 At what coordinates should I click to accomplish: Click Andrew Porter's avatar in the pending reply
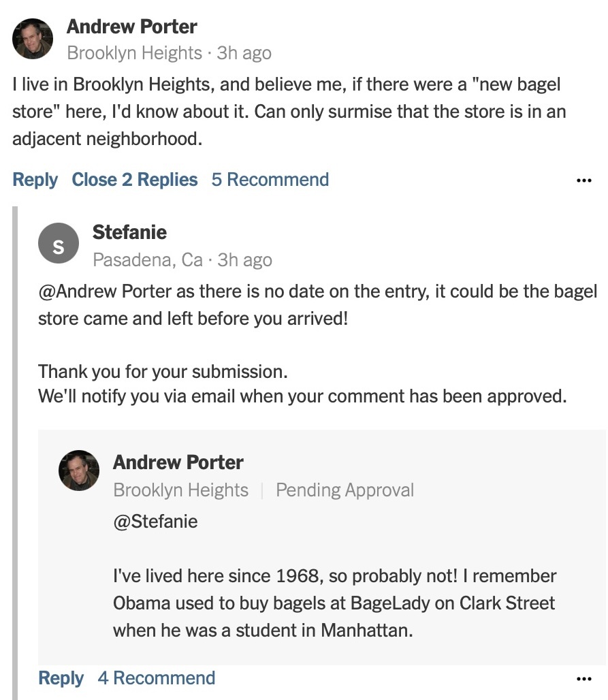[79, 471]
